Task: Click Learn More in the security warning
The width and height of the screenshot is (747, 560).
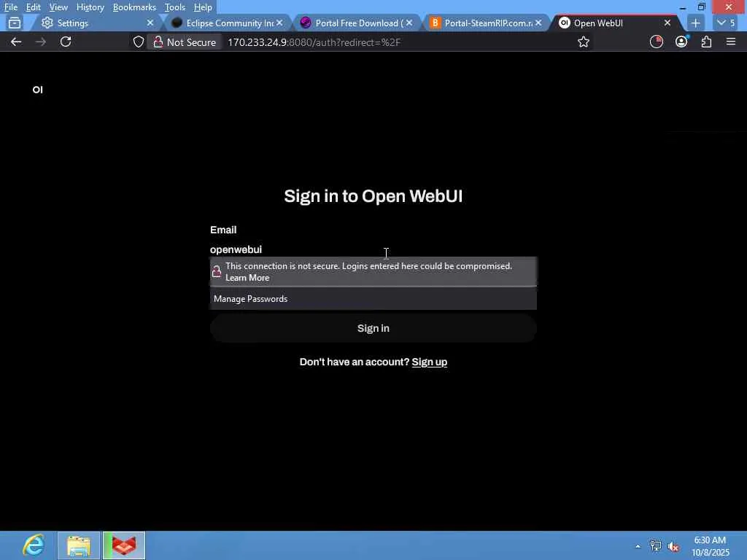Action: (x=247, y=278)
